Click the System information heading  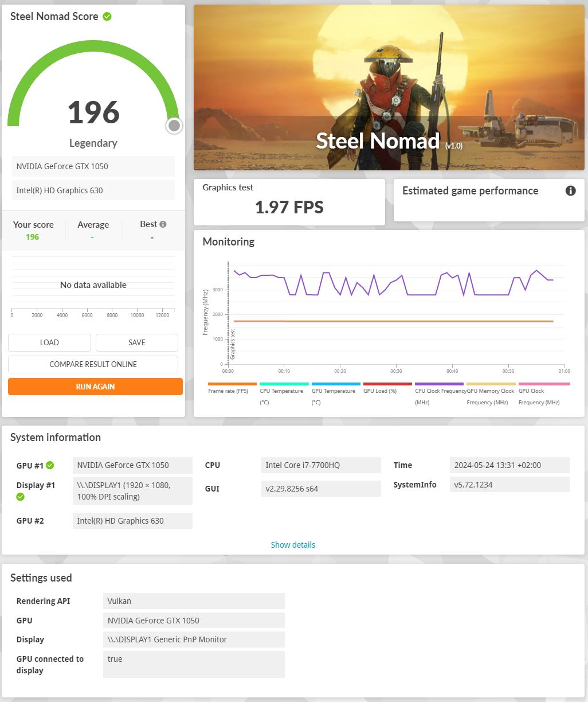56,437
